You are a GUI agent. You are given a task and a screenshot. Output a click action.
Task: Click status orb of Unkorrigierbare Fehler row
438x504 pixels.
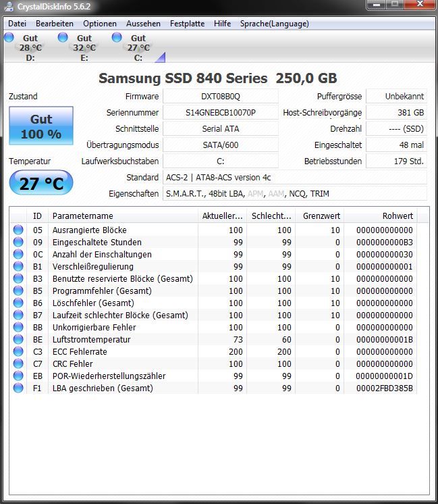[18, 327]
